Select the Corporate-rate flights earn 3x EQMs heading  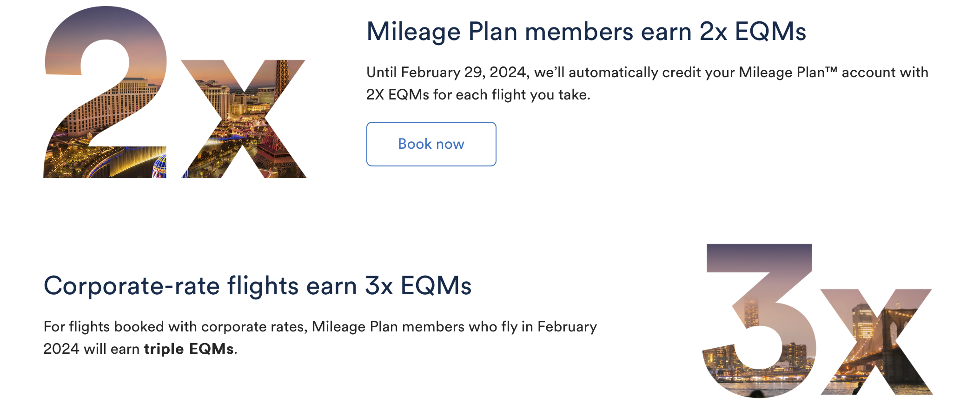click(x=258, y=285)
